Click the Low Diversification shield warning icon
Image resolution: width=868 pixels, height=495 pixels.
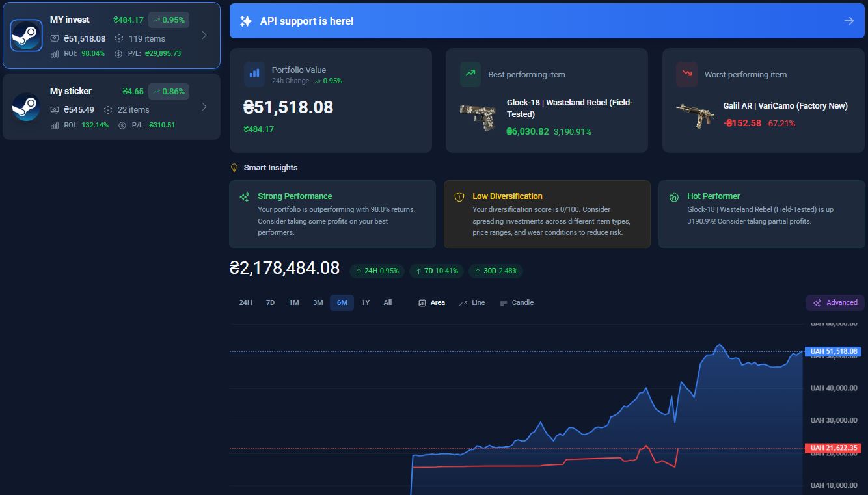[459, 196]
